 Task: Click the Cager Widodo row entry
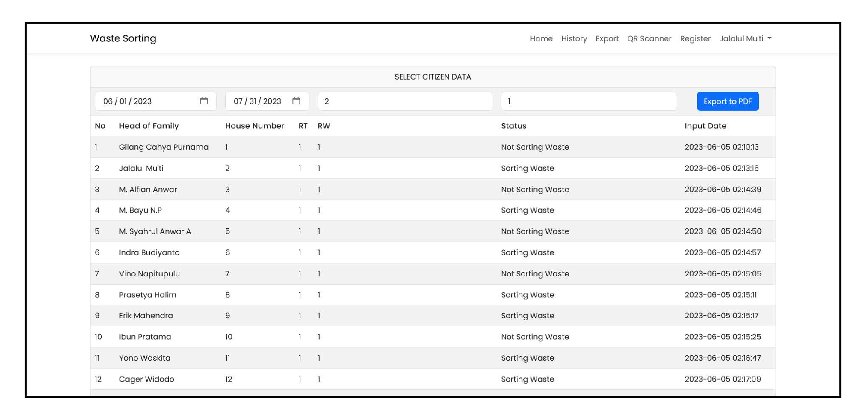point(146,379)
